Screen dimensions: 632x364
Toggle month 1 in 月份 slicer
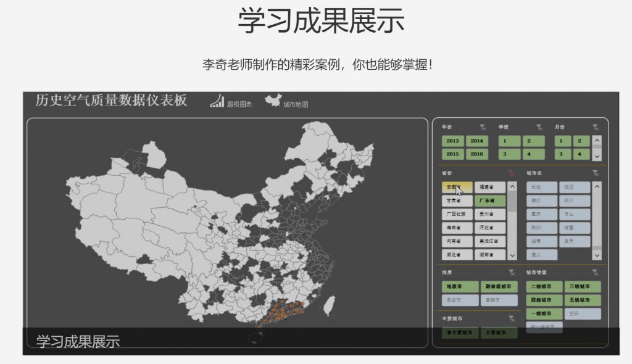pyautogui.click(x=563, y=141)
